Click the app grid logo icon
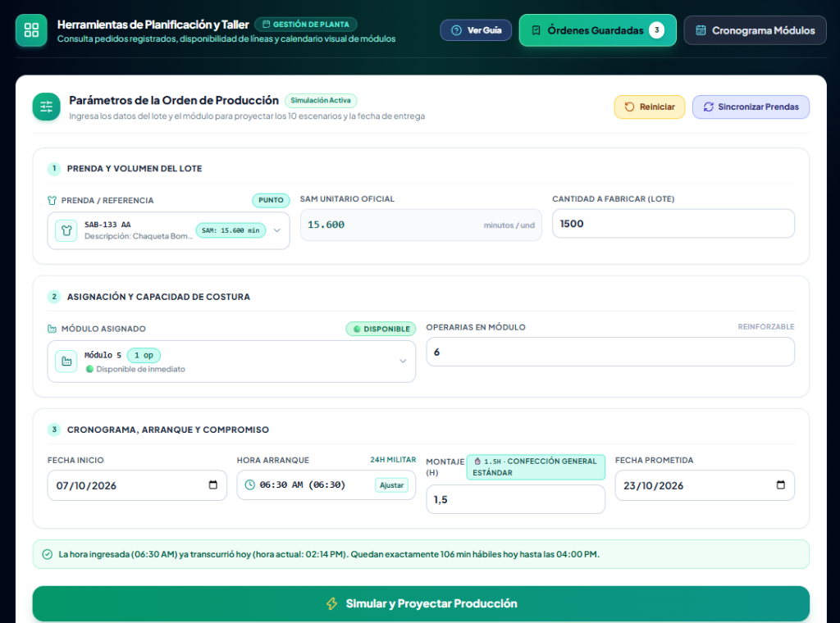Screen dimensions: 840x623 (31, 30)
